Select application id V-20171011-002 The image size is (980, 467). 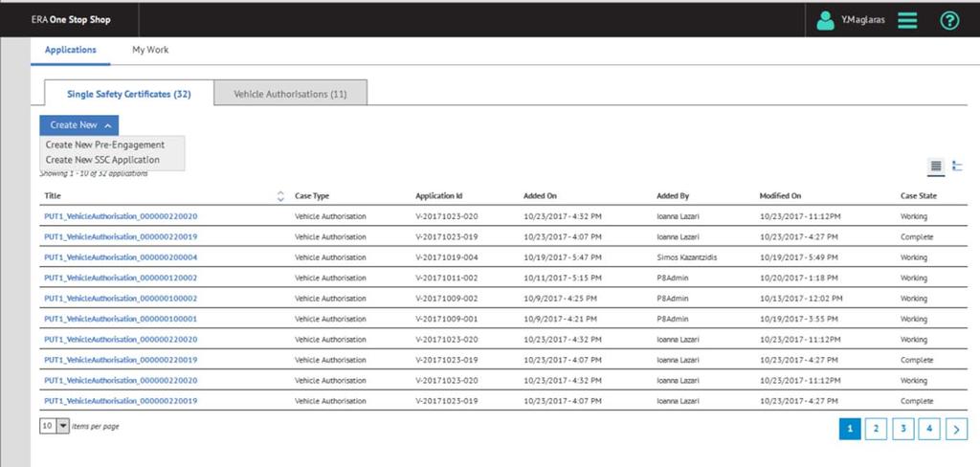pyautogui.click(x=447, y=278)
